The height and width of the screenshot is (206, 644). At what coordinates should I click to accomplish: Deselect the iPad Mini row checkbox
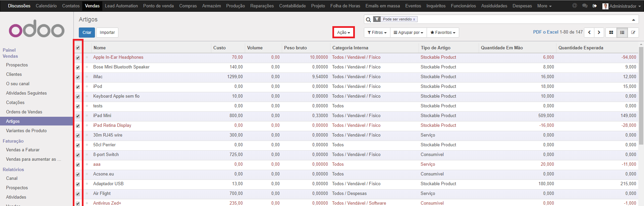tap(78, 116)
